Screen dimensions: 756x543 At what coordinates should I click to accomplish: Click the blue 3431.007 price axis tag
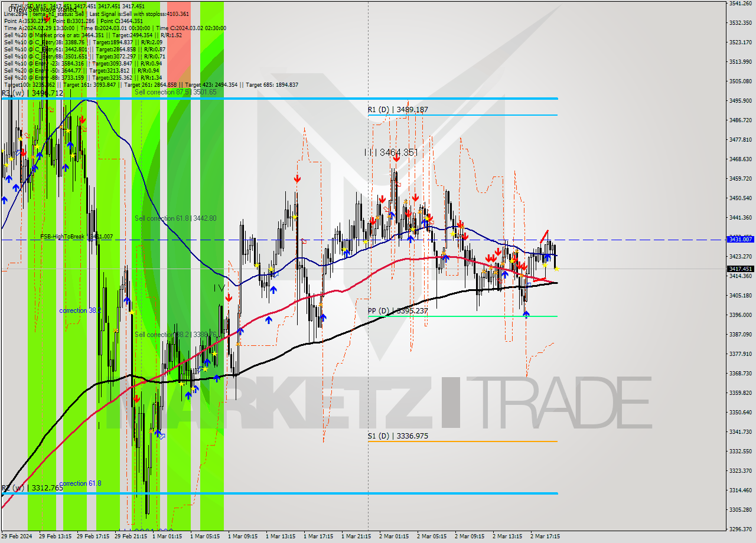(x=741, y=239)
